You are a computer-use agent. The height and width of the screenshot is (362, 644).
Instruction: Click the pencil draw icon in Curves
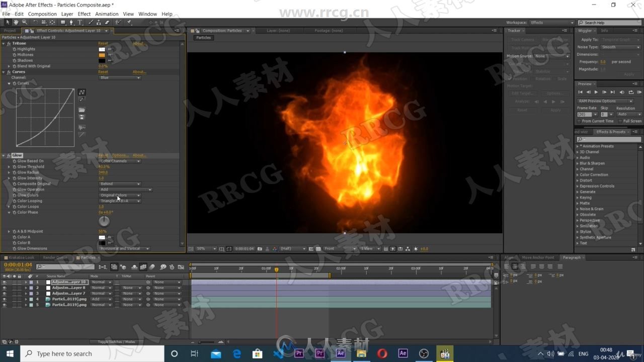(82, 100)
